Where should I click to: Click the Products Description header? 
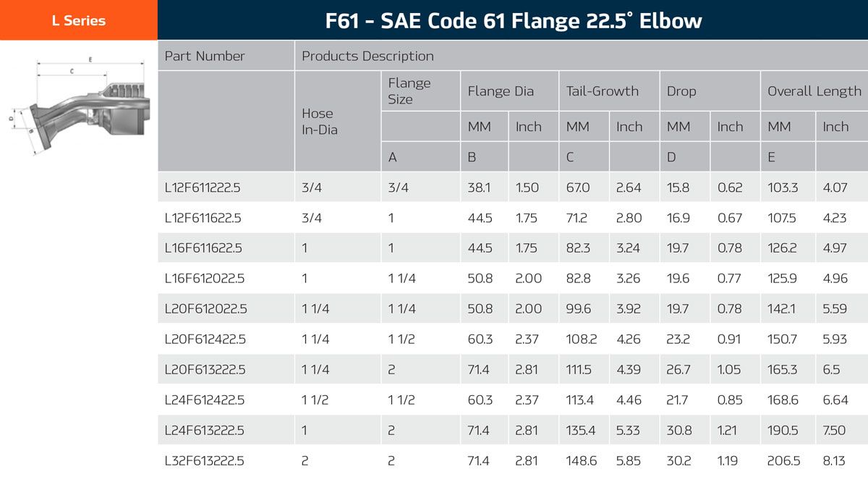coord(367,56)
